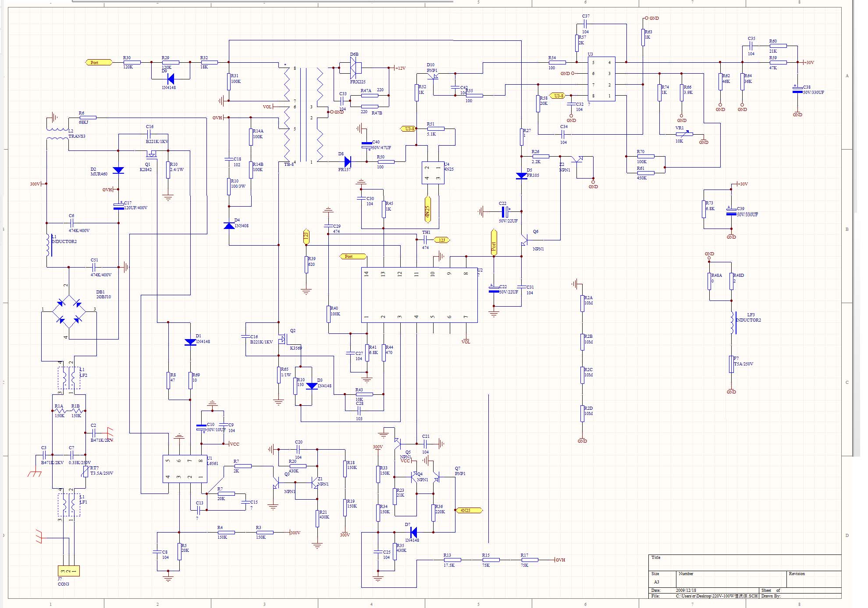Image resolution: width=868 pixels, height=608 pixels.
Task: Click the yellow 12J label beside TH1
Action: point(442,240)
